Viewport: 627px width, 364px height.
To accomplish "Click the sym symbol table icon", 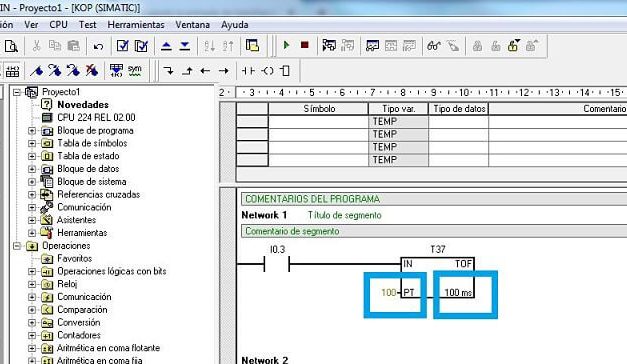I will click(x=135, y=71).
